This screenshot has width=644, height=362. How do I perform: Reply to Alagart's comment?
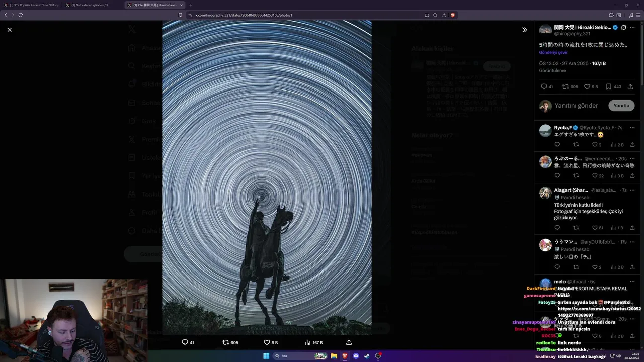557,228
